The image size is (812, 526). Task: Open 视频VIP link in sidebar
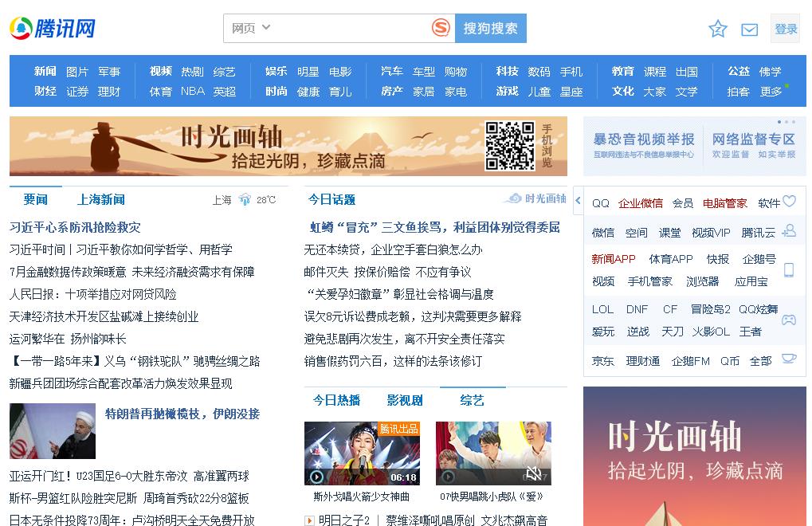tap(711, 233)
